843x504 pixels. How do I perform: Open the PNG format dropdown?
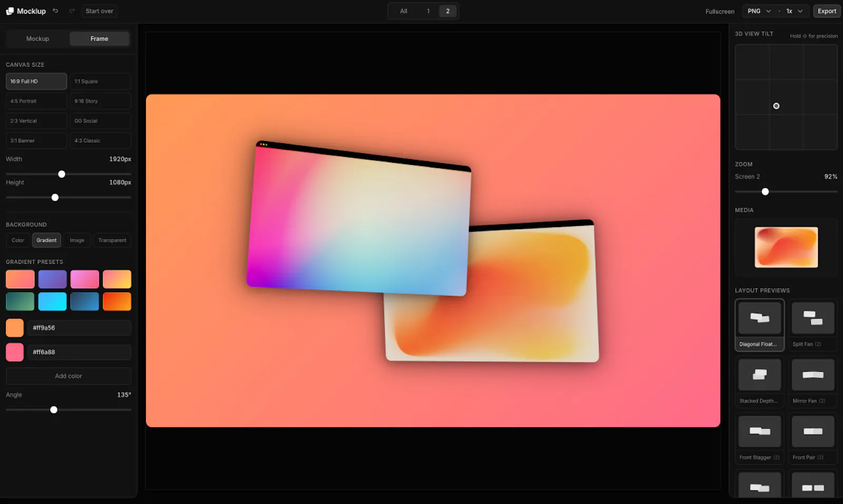pos(759,11)
